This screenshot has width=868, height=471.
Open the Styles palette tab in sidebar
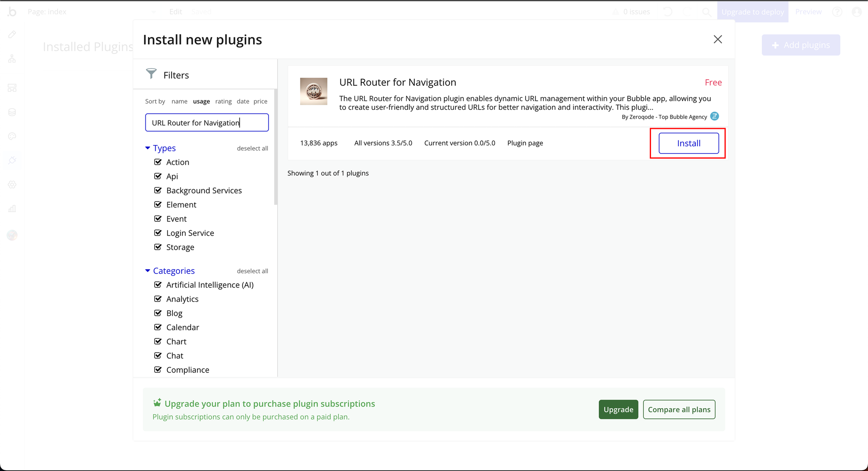point(12,136)
